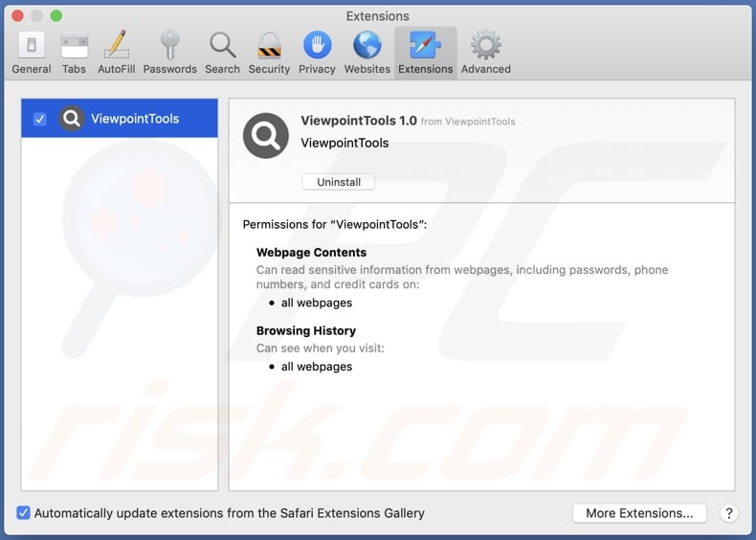
Task: Open More Extensions gallery
Action: (x=639, y=513)
